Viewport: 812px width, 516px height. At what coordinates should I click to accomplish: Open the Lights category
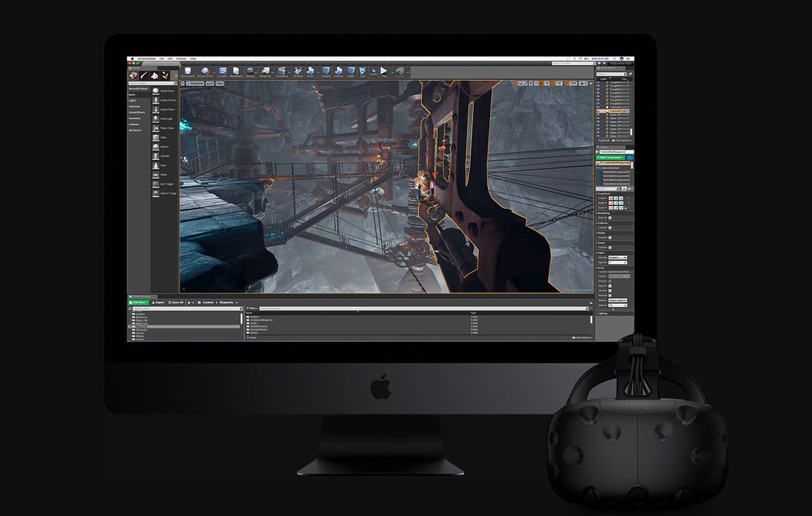[x=133, y=100]
